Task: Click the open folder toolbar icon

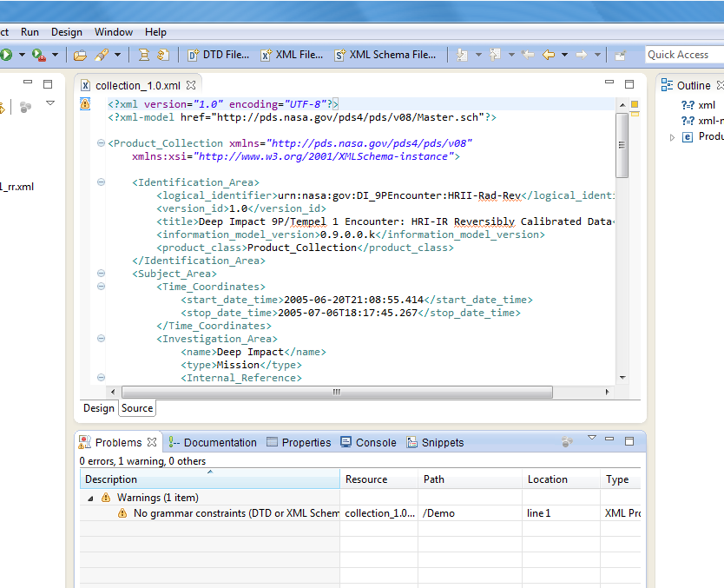Action: click(80, 56)
